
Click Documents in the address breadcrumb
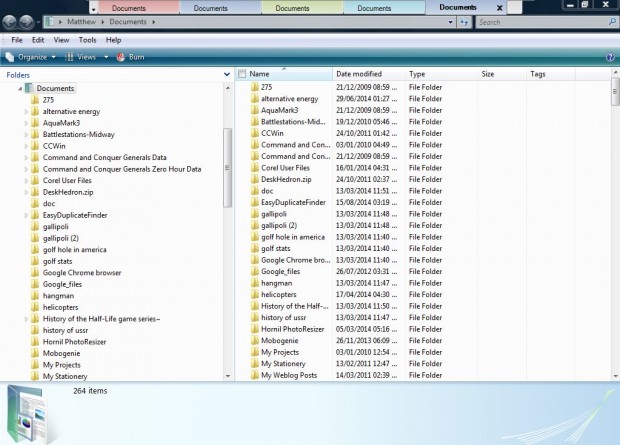click(x=128, y=22)
